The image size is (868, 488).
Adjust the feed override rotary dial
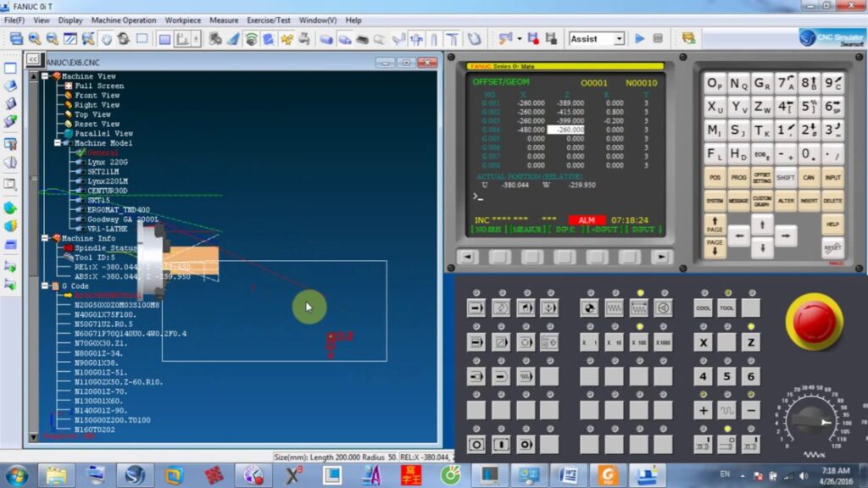810,417
